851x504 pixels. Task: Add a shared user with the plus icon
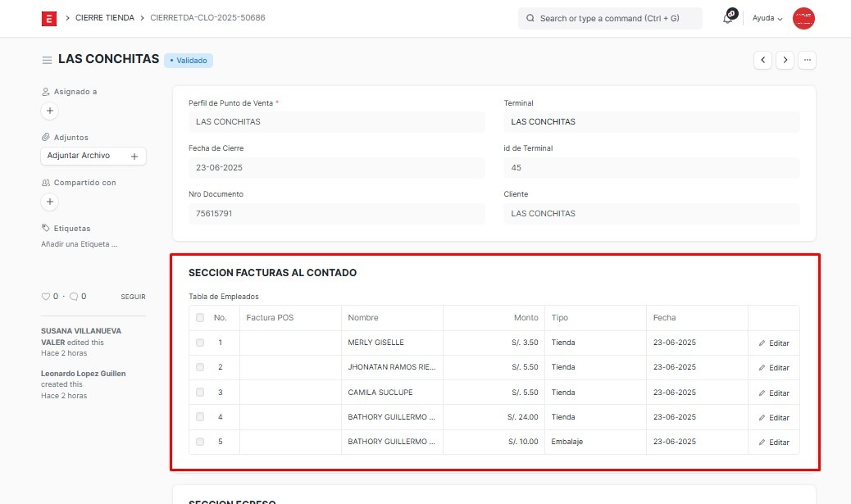point(49,202)
